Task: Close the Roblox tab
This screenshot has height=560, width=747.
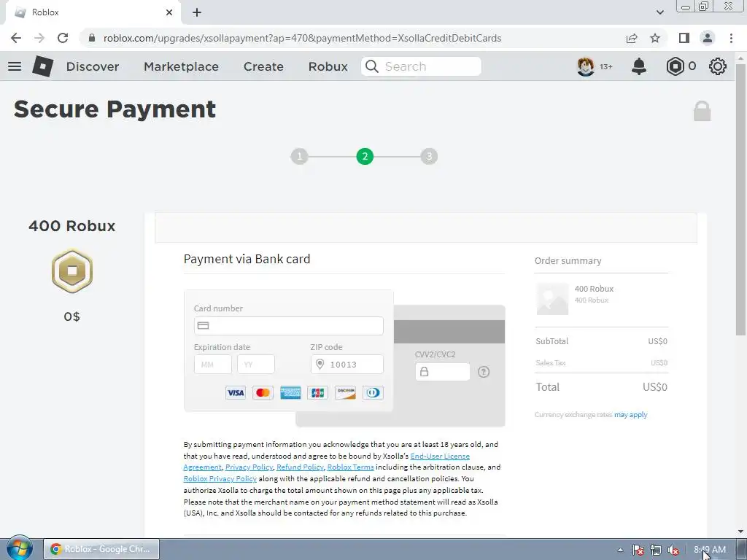Action: coord(169,12)
